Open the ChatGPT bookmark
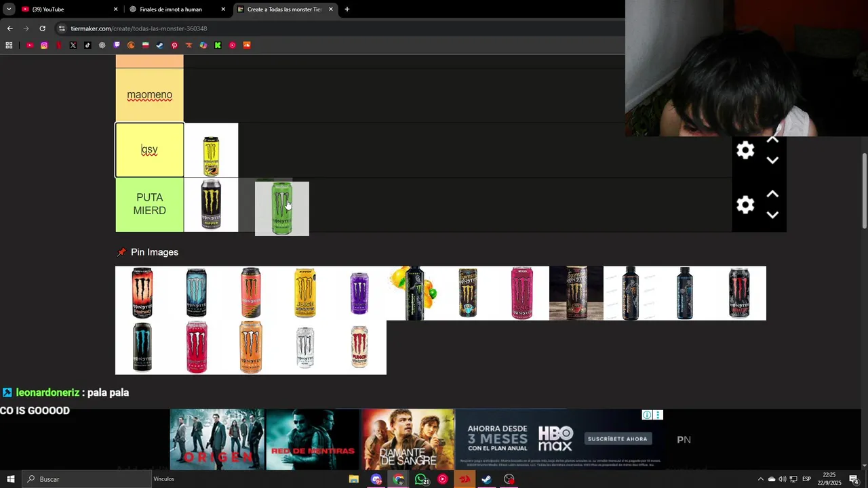The height and width of the screenshot is (488, 868). tap(102, 45)
